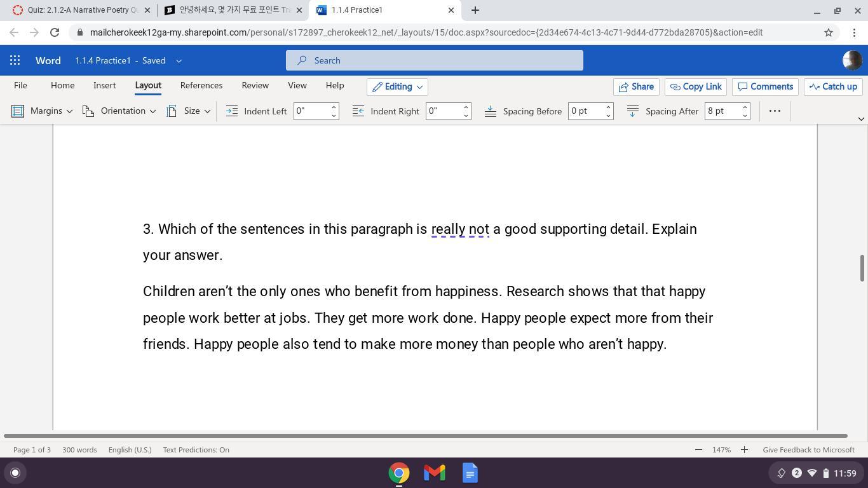Zoom in with the plus icon
This screenshot has height=488, width=868.
point(744,450)
